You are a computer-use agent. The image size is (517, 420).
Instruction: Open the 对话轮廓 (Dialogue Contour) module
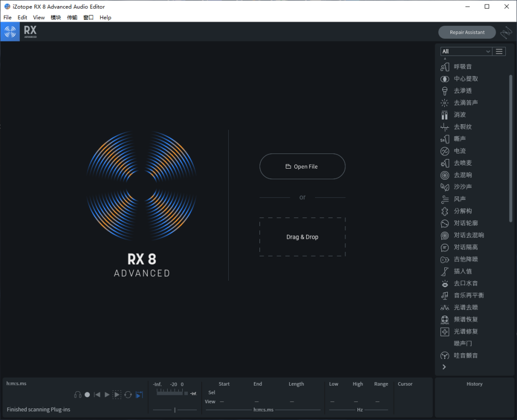(x=459, y=223)
